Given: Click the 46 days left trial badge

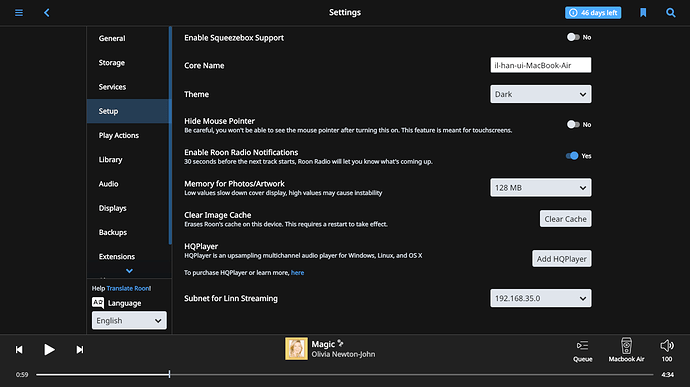Looking at the screenshot, I should pos(593,13).
